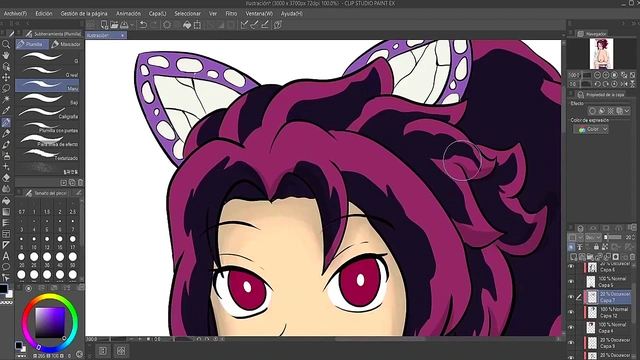
Task: Select the Pencil tool
Action: coord(6,133)
